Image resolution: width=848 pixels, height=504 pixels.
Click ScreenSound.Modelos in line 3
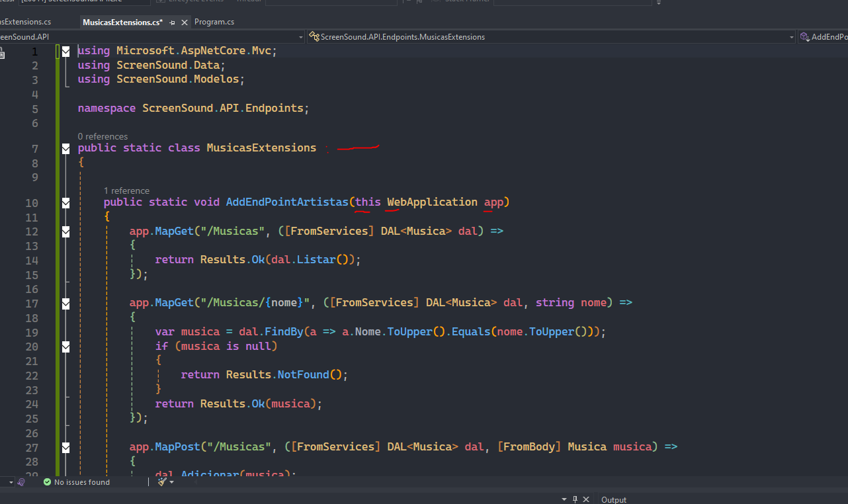177,79
